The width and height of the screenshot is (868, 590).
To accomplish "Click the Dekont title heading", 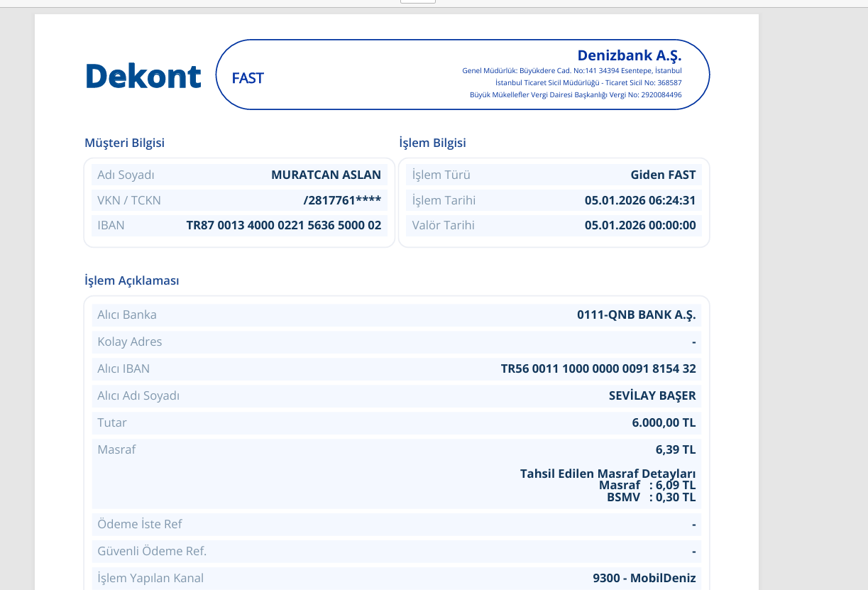I will [x=143, y=75].
